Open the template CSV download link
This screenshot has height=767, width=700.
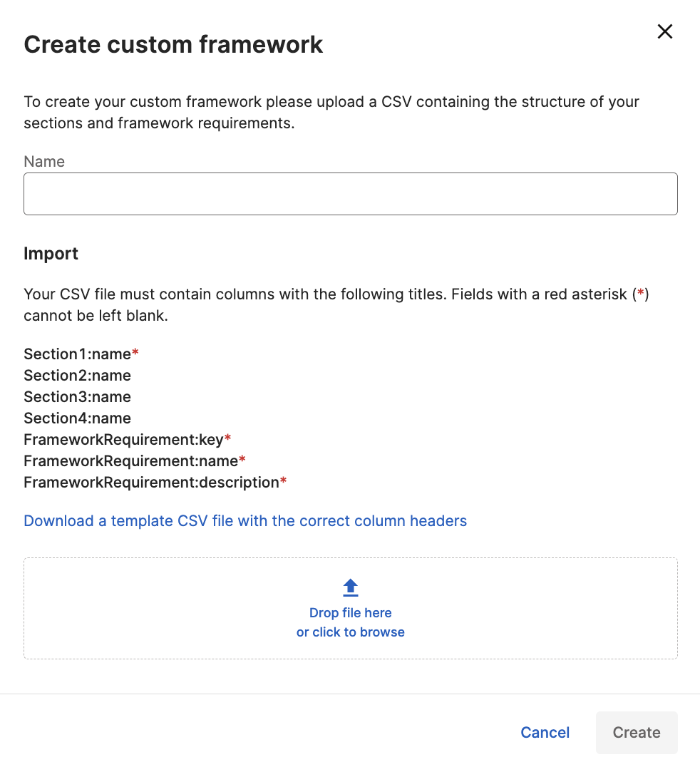point(245,520)
